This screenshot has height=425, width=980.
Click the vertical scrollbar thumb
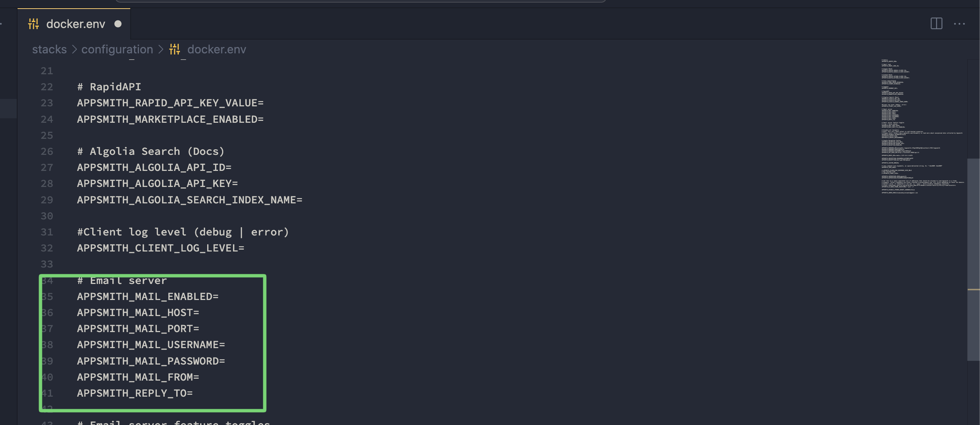[973, 260]
